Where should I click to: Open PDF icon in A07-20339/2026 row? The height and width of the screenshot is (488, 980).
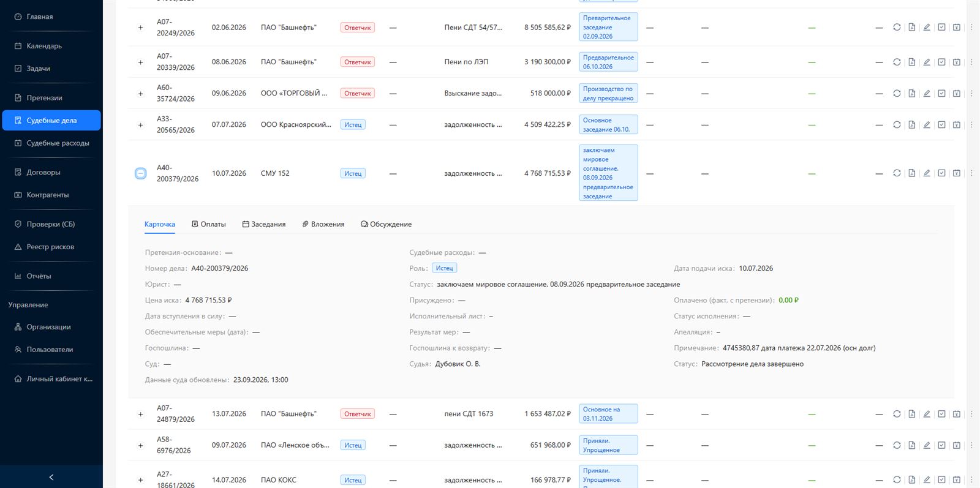coord(912,62)
